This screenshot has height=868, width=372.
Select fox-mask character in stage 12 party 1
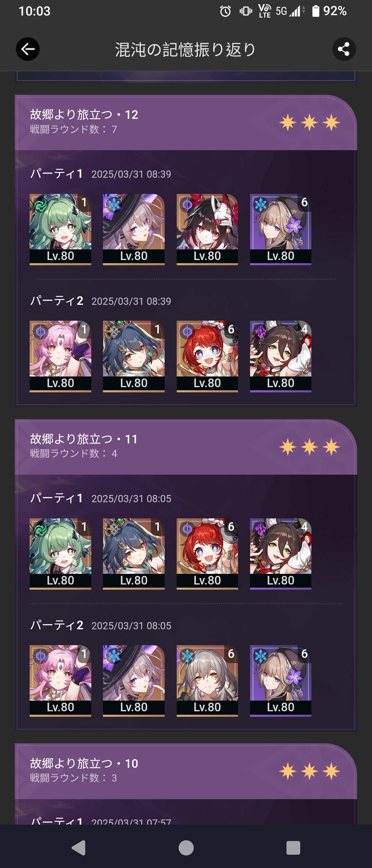coord(207,229)
